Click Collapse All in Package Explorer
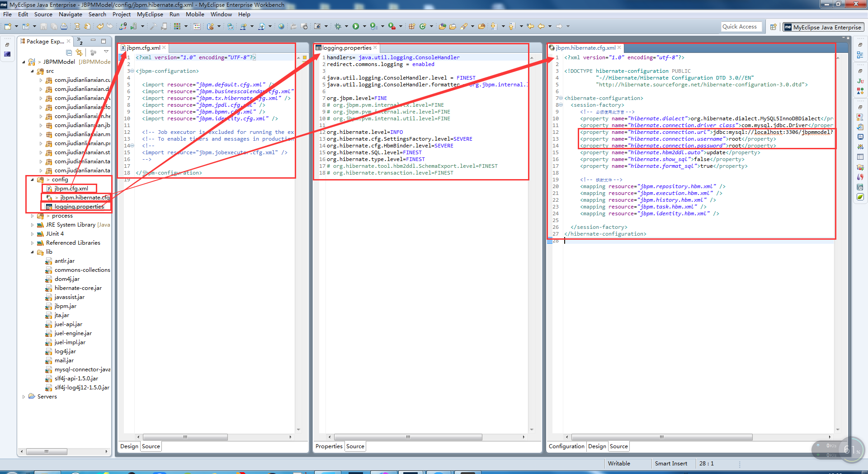 (69, 52)
